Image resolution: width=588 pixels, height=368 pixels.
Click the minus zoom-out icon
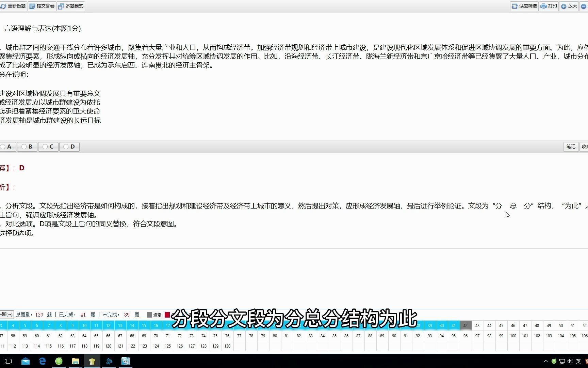[x=584, y=6]
